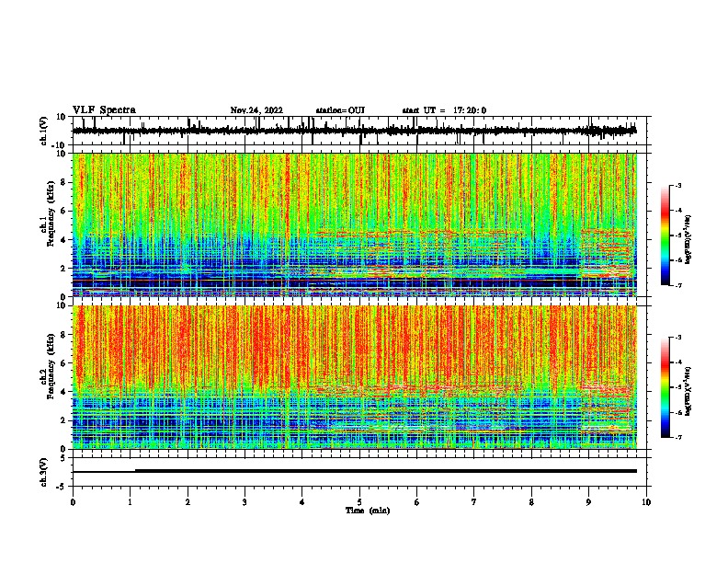Click time axis tick label "6"
This screenshot has height=563, width=728.
417,502
